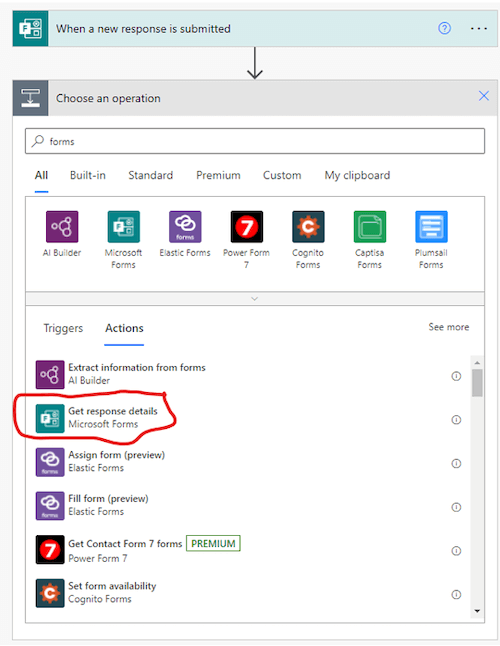Click the scrollbar down arrow in actions list

tap(477, 611)
